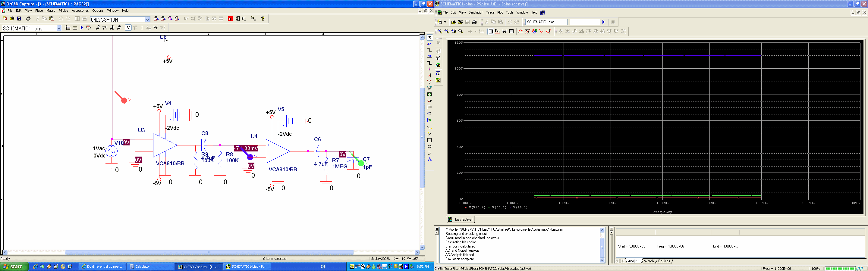Click View simulation results icon
The width and height of the screenshot is (868, 271).
[89, 28]
